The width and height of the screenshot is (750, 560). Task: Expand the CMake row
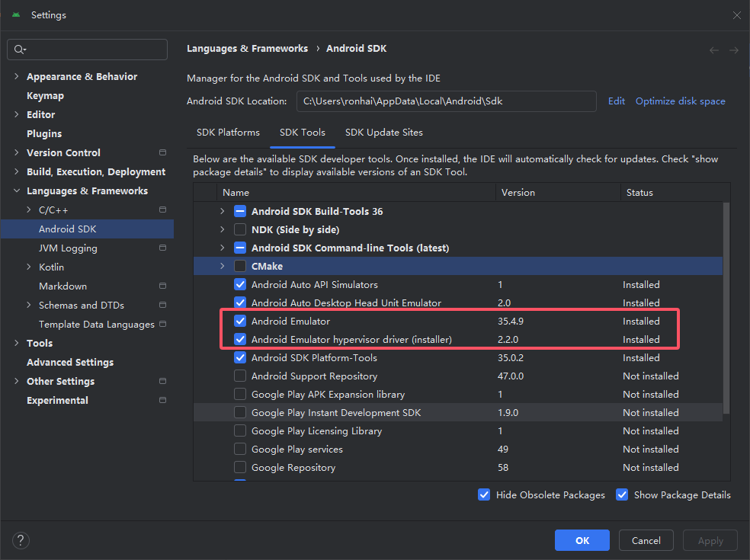click(222, 266)
